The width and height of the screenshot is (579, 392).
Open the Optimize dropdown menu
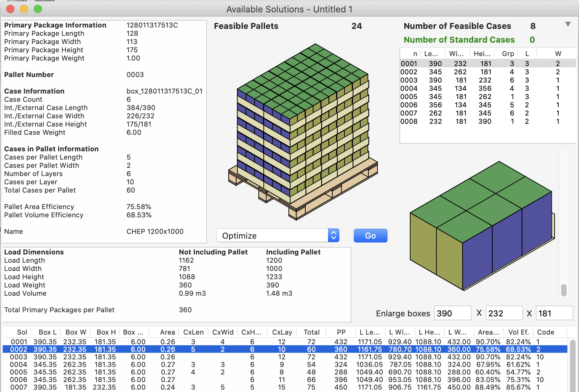[x=278, y=236]
